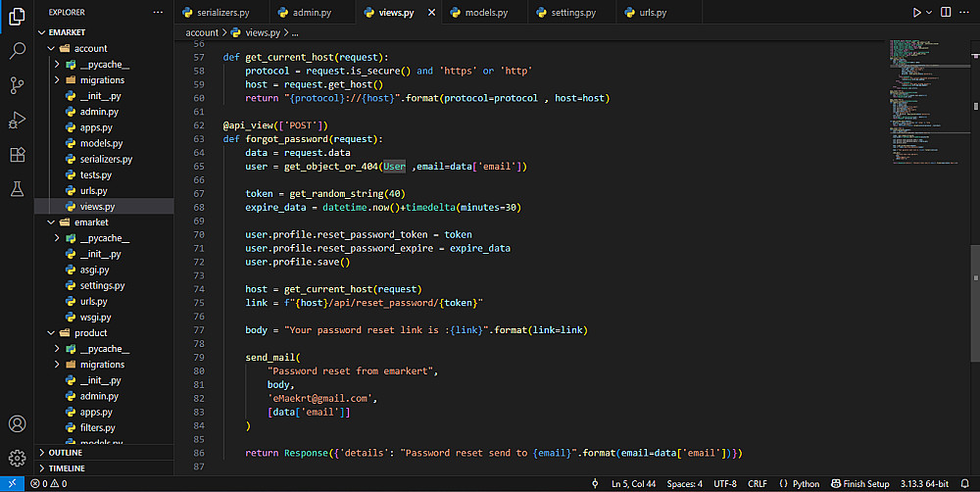Open the Extensions view

pos(17,155)
